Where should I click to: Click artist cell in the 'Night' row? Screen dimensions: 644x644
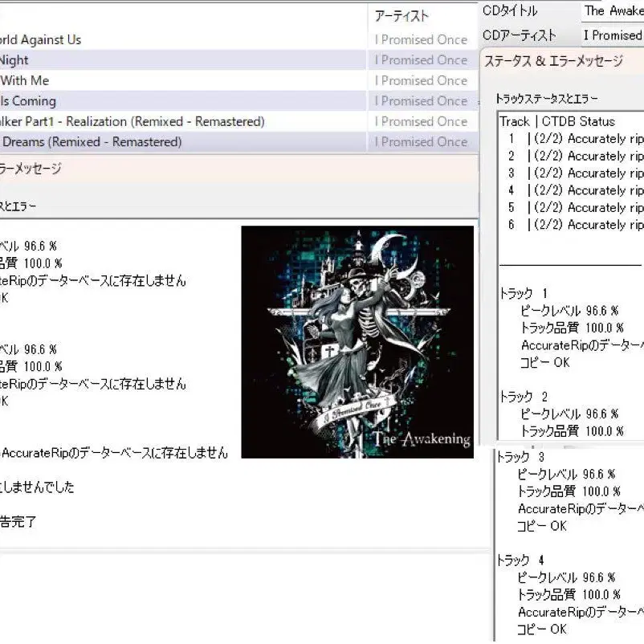(422, 60)
